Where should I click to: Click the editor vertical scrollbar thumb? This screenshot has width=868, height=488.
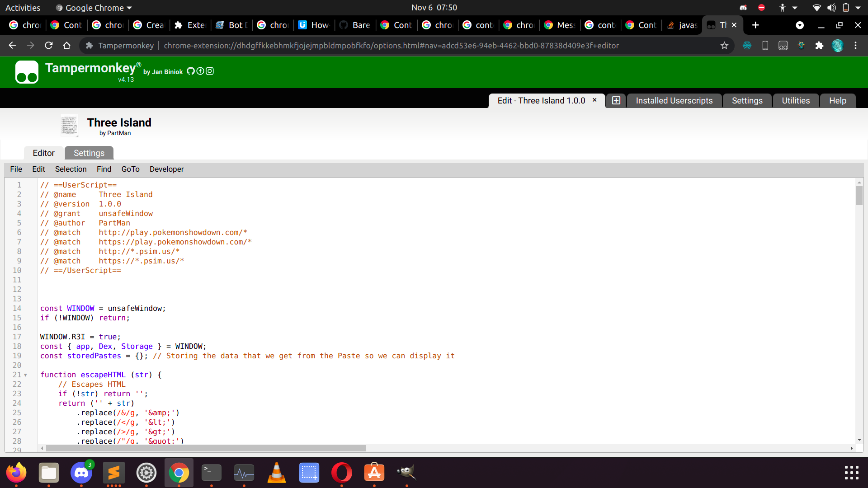[859, 196]
